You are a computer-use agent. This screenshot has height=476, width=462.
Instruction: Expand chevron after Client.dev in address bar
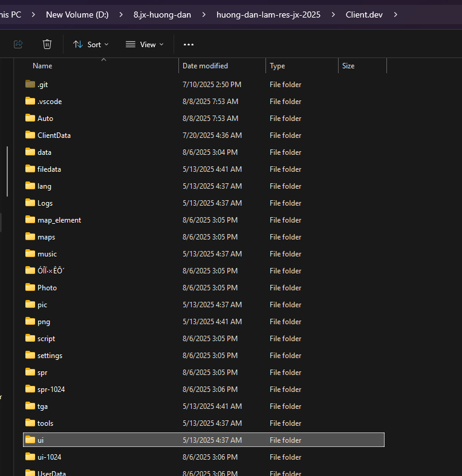395,14
